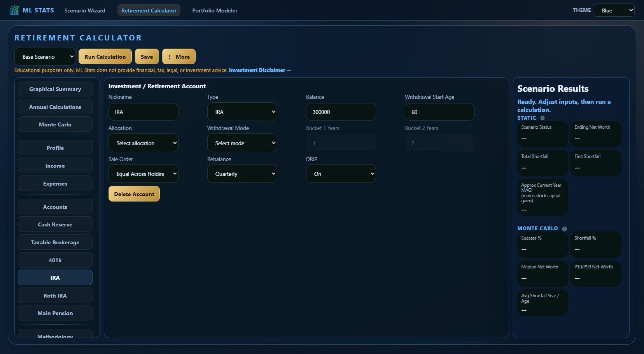Open the Base Scenario dropdown

pos(45,57)
